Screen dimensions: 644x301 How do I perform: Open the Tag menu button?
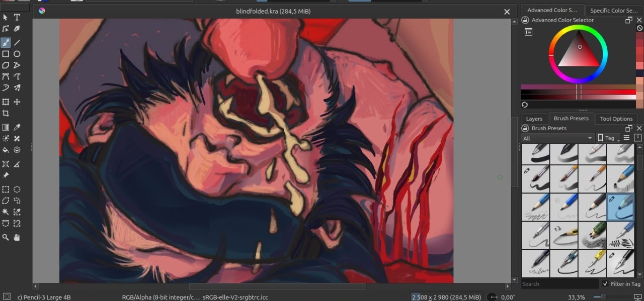click(608, 138)
